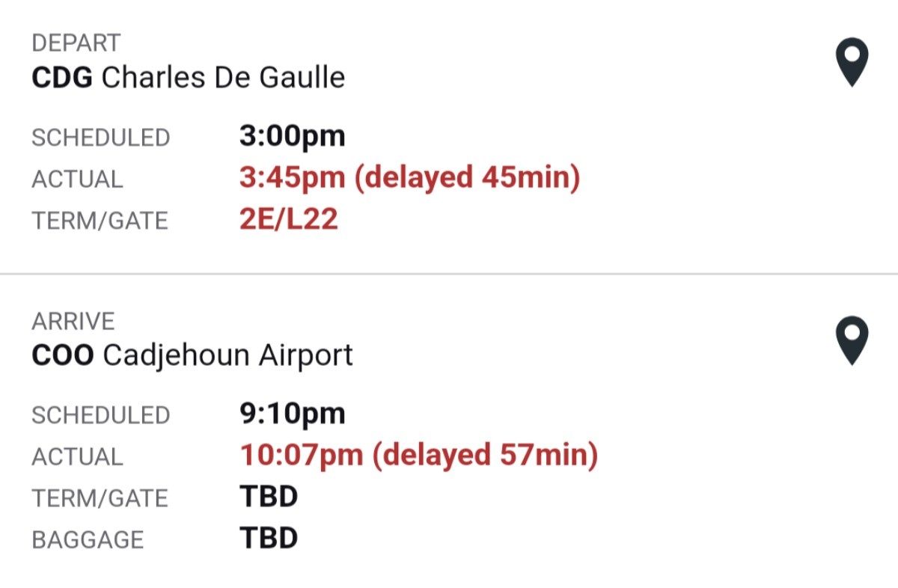Tap the scheduled departure time 3:00pm

click(292, 137)
